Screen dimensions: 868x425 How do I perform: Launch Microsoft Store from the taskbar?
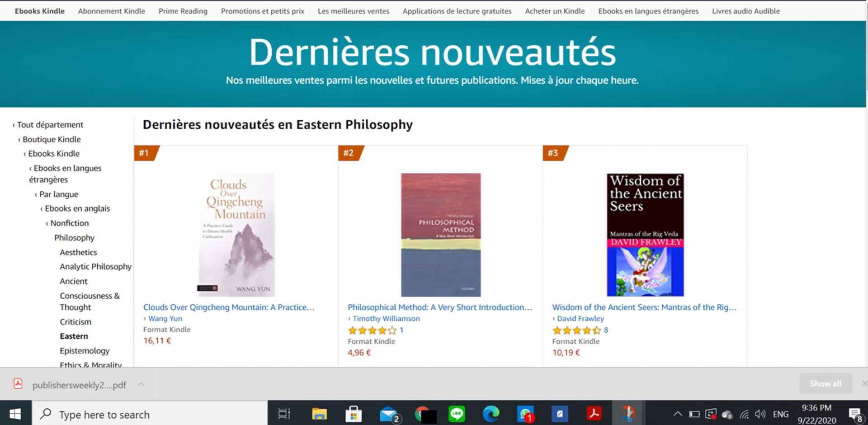tap(354, 414)
